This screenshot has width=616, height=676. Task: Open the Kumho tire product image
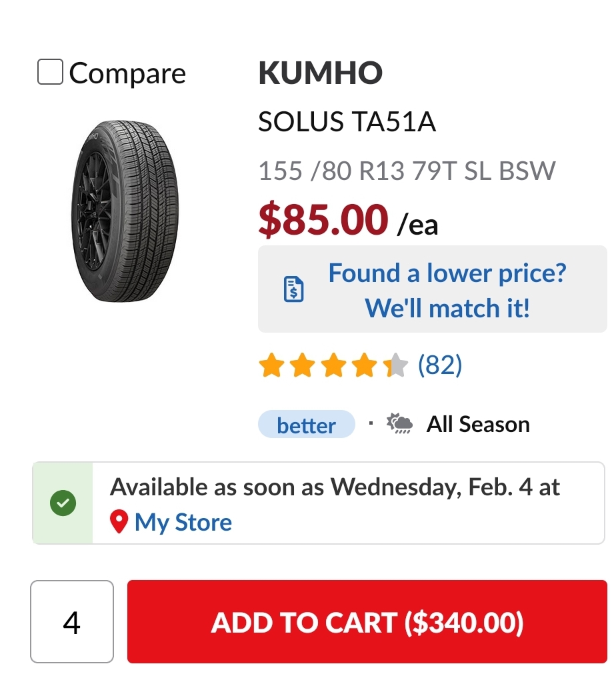coord(125,212)
